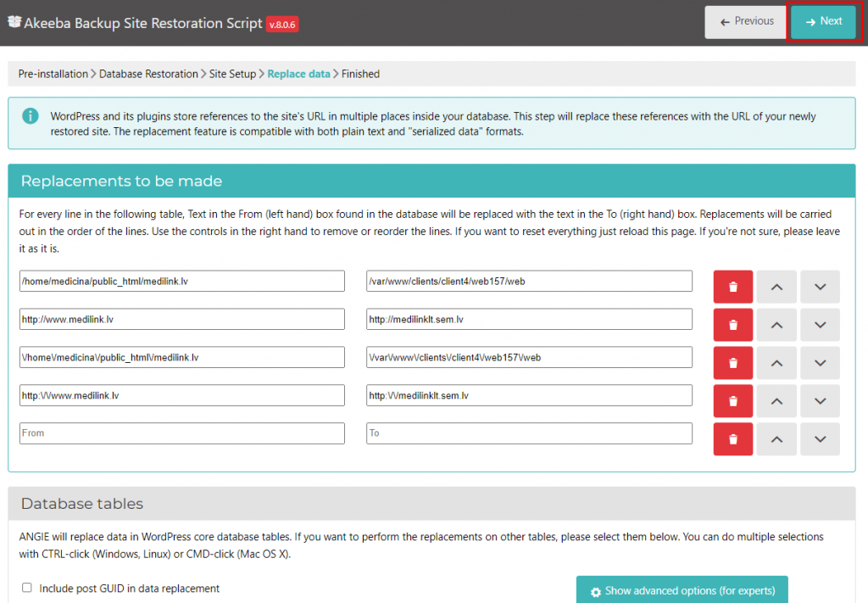This screenshot has width=868, height=603.
Task: Click the empty From input field
Action: [181, 433]
